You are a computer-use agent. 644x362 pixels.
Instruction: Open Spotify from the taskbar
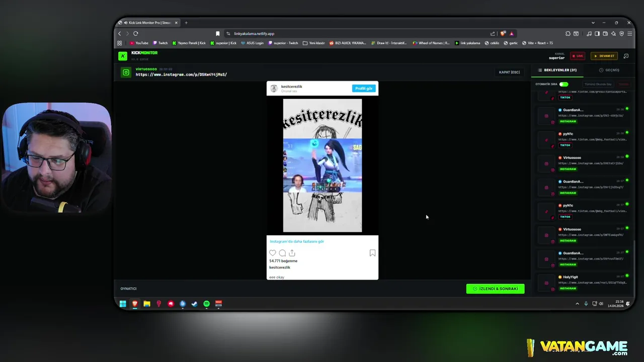pos(206,304)
